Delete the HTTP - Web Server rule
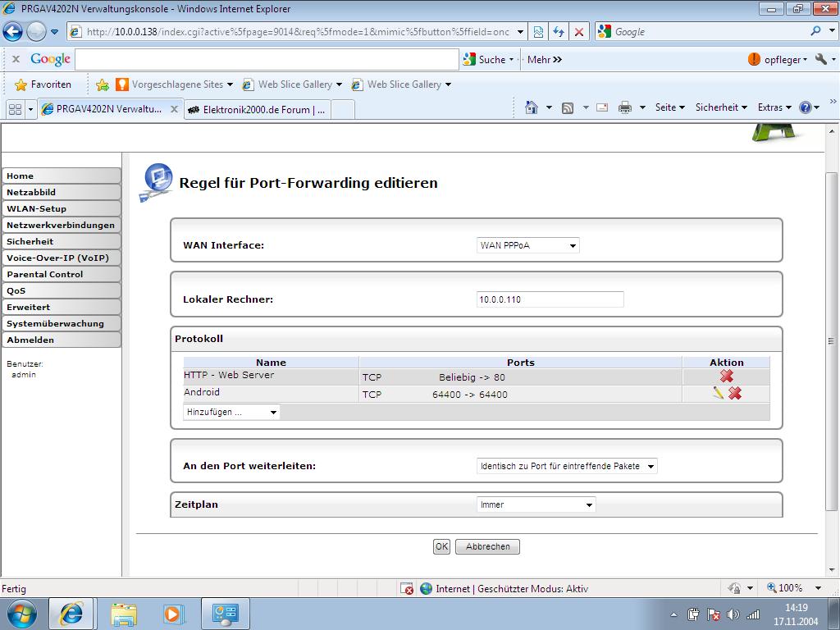 [727, 376]
